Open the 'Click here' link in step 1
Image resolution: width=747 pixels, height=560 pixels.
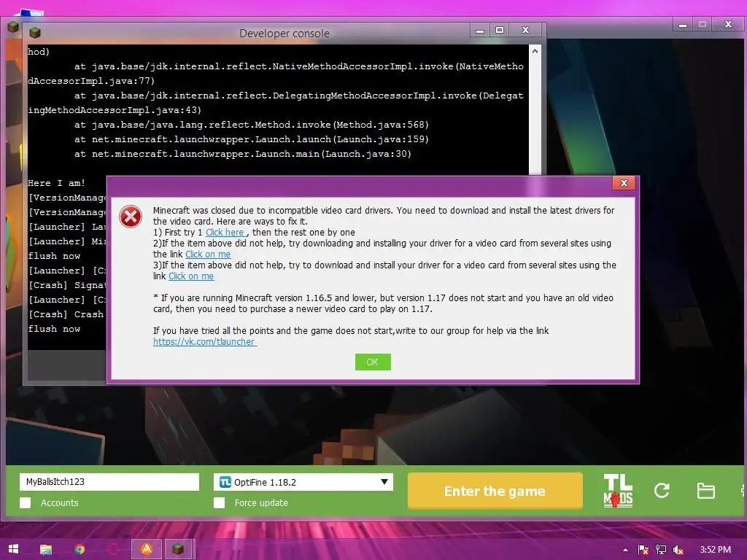tap(225, 233)
